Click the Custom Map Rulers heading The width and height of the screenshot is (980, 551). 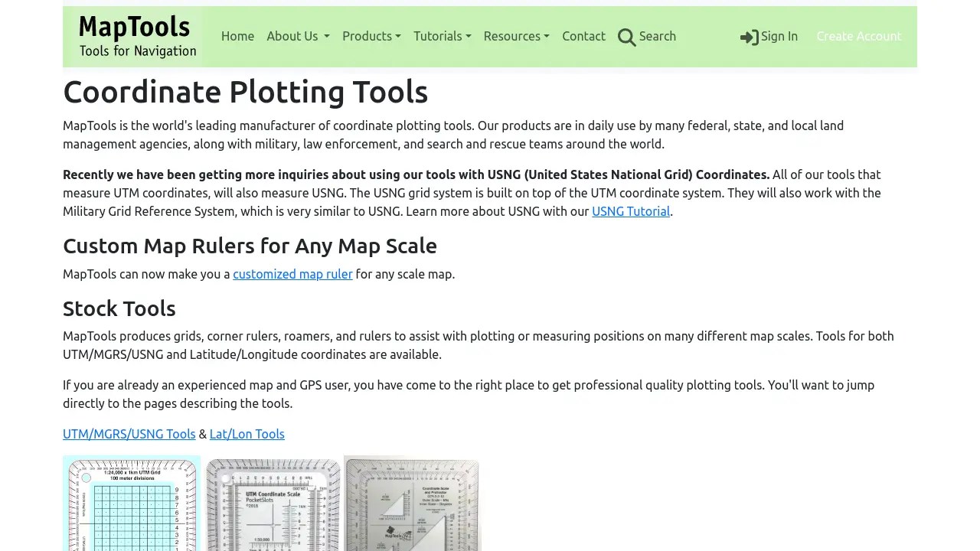click(250, 246)
